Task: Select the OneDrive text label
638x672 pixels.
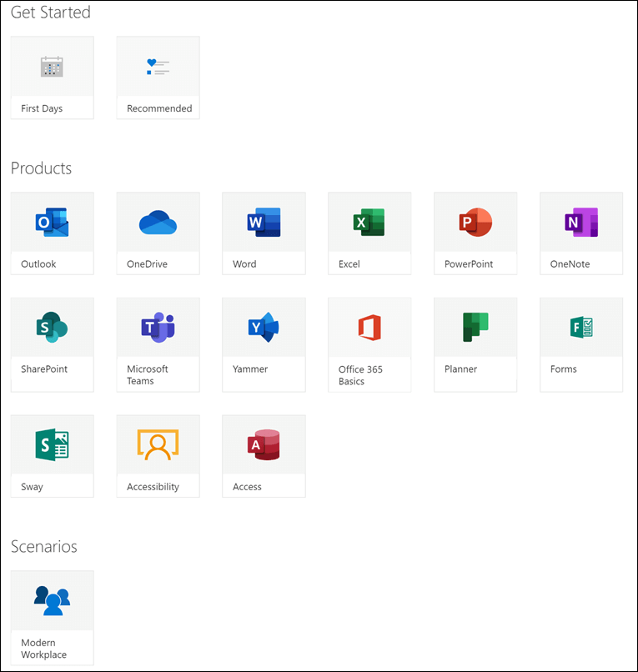Action: coord(147,264)
